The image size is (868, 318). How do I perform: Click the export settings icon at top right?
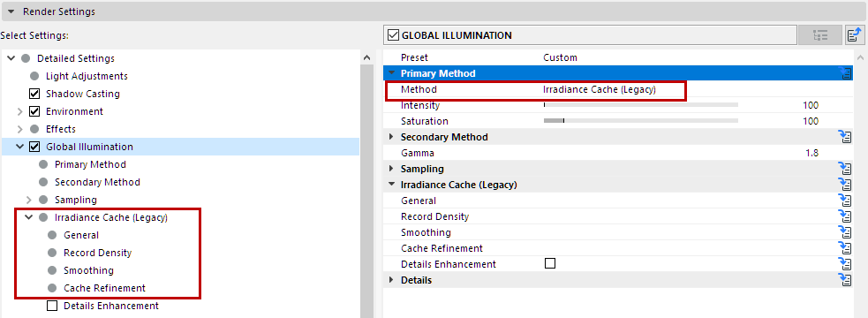click(x=856, y=35)
